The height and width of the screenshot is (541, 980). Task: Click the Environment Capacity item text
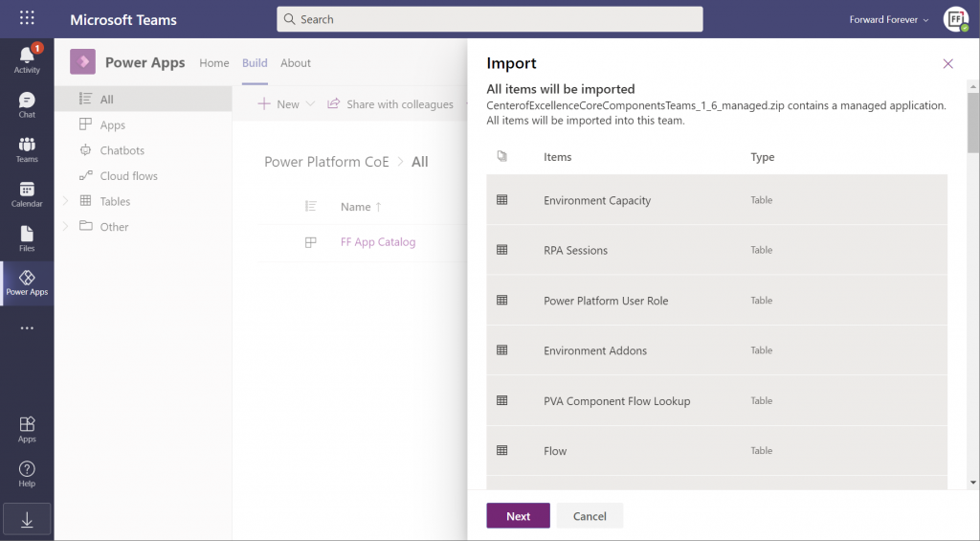[597, 200]
